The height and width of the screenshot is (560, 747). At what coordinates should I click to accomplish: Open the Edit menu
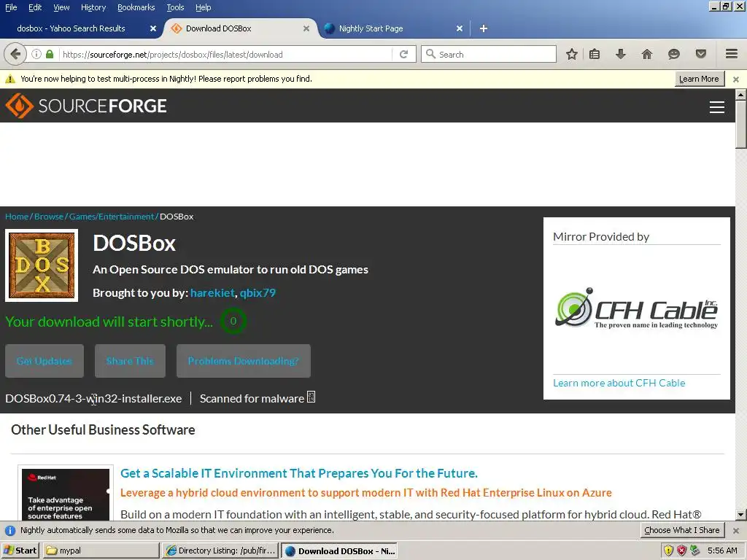[35, 7]
